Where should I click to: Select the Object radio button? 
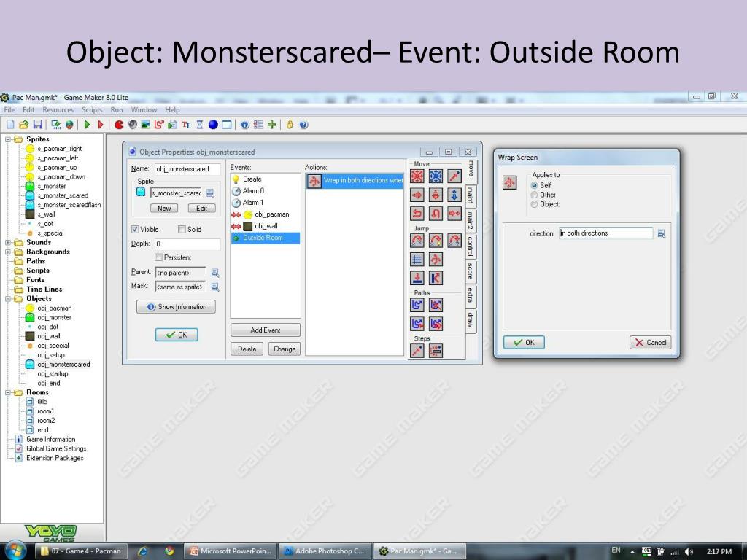coord(535,204)
